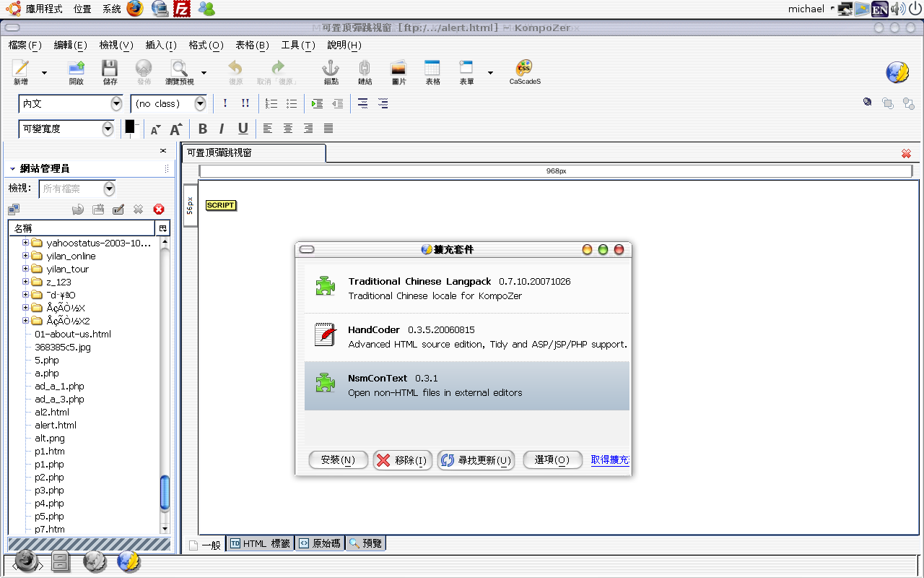924x578 pixels.
Task: Click the black text color swatch
Action: coord(130,126)
